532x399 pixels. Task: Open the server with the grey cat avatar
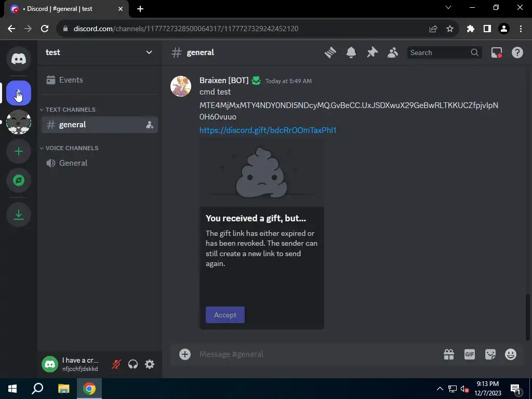[x=19, y=122]
